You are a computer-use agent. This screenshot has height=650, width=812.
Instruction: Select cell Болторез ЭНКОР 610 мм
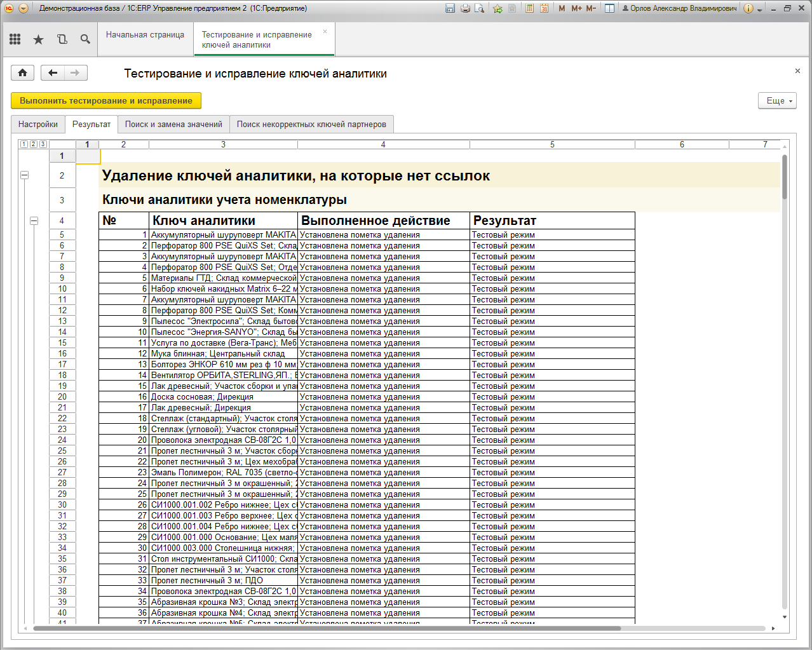click(x=224, y=364)
